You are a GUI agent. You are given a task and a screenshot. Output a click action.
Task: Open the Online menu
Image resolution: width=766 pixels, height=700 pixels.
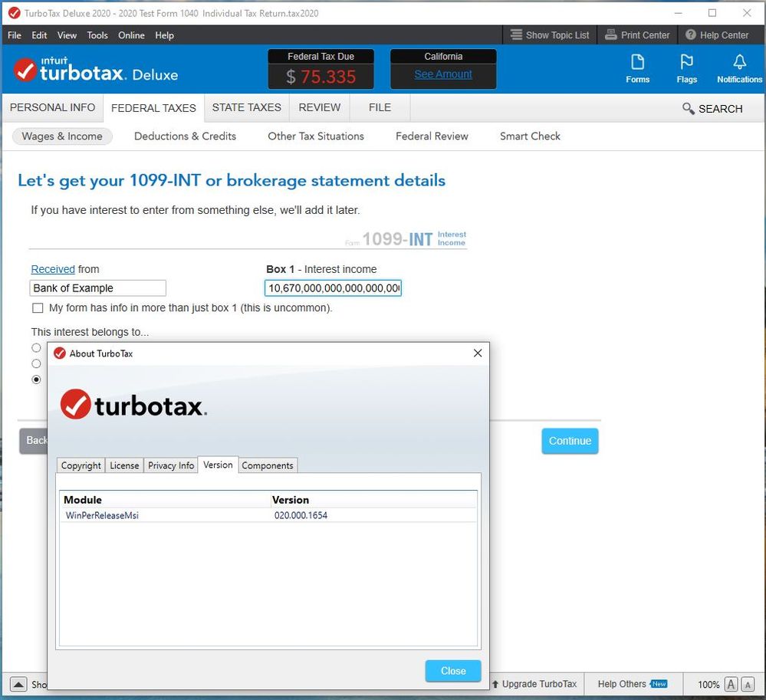pyautogui.click(x=131, y=35)
